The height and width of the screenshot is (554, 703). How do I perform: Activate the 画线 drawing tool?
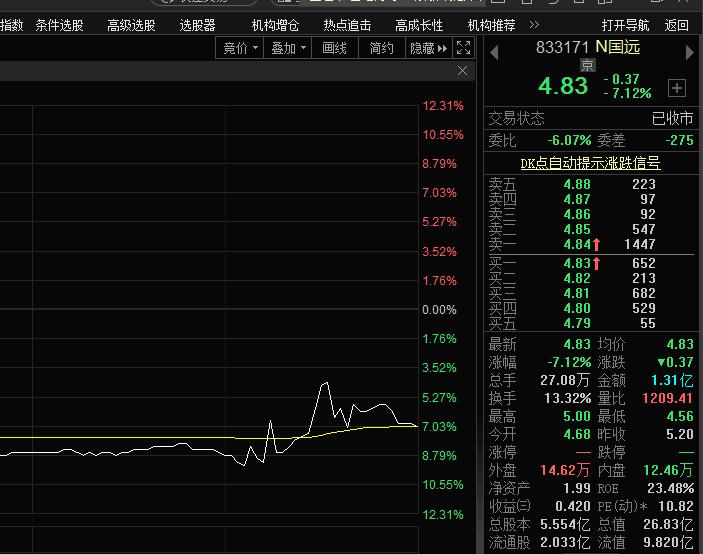[334, 48]
